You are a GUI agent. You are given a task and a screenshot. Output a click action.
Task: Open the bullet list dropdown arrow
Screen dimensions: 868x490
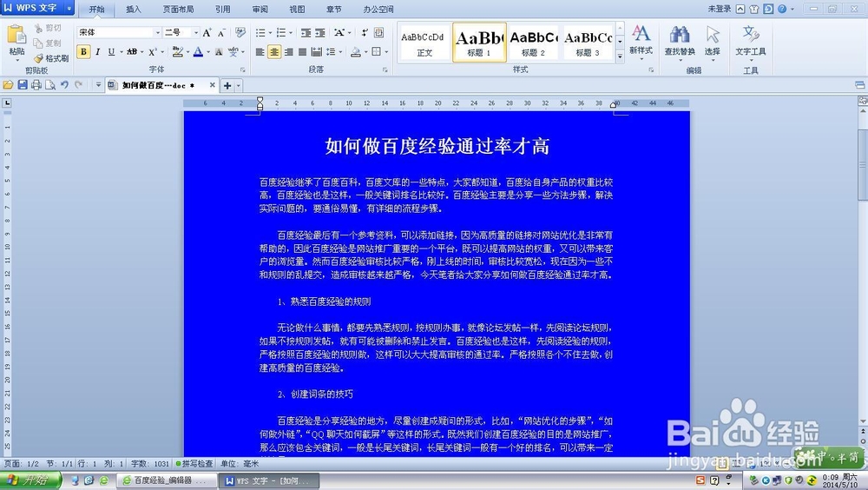(x=270, y=33)
